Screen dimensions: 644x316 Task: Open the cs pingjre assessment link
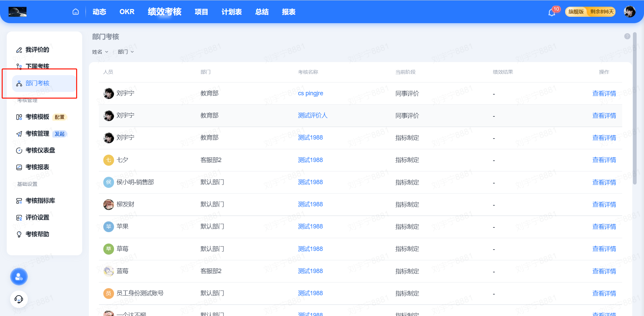[311, 93]
